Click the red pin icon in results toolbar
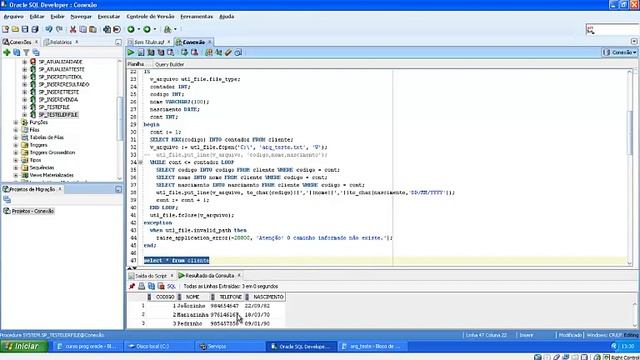 [x=131, y=287]
